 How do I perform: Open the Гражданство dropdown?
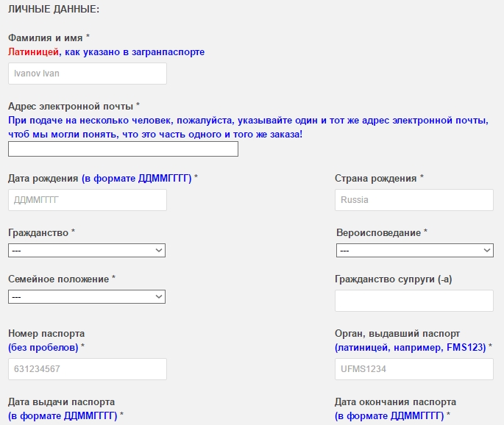coord(87,250)
